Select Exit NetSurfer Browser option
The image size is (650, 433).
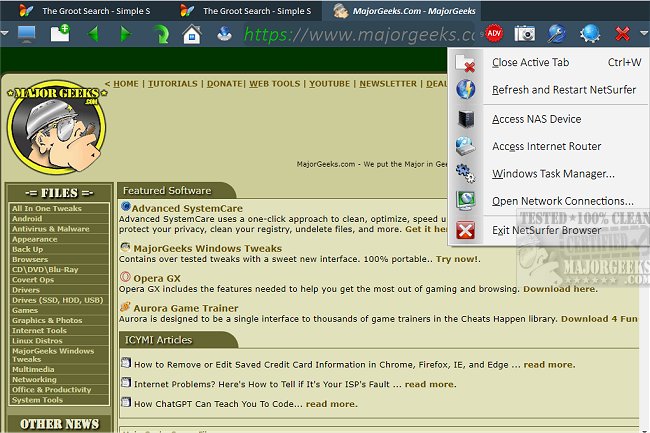548,230
